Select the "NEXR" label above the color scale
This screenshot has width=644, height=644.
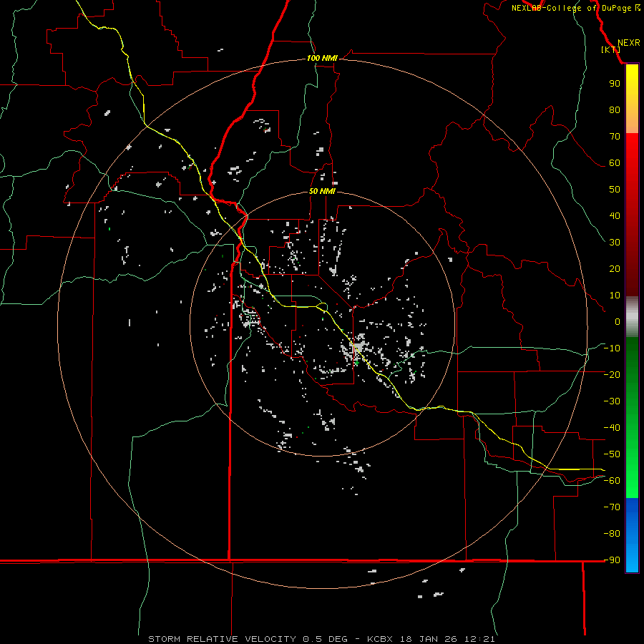click(628, 43)
